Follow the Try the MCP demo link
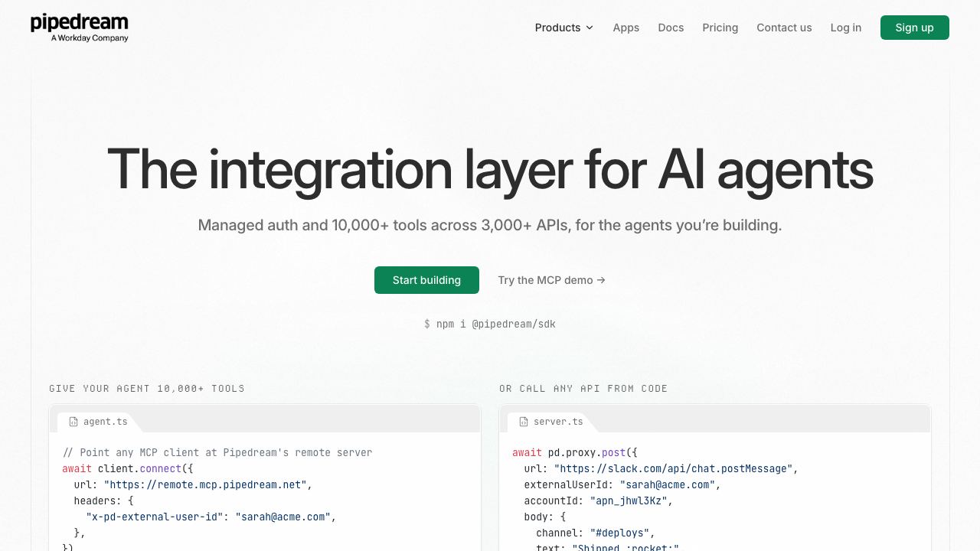 click(551, 280)
